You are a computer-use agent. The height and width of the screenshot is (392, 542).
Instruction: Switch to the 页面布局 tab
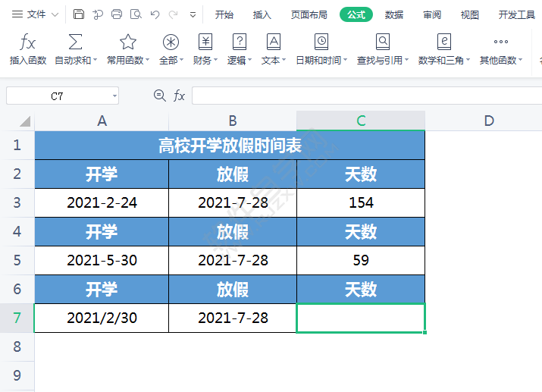pos(309,14)
